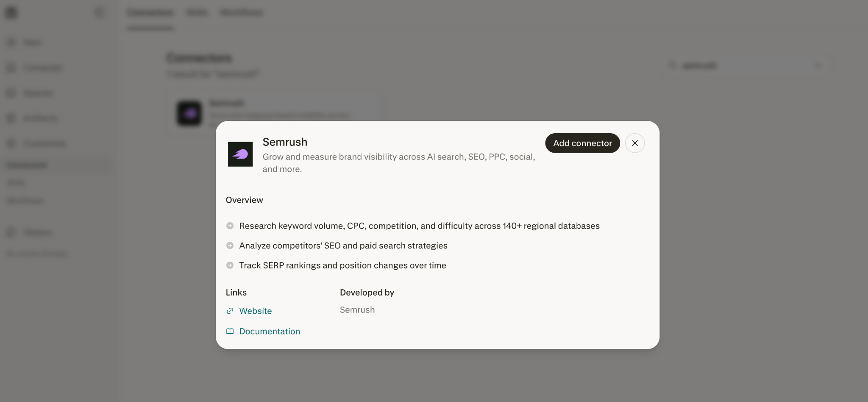The height and width of the screenshot is (402, 868).
Task: Switch to the Connectors top tab
Action: coord(150,12)
